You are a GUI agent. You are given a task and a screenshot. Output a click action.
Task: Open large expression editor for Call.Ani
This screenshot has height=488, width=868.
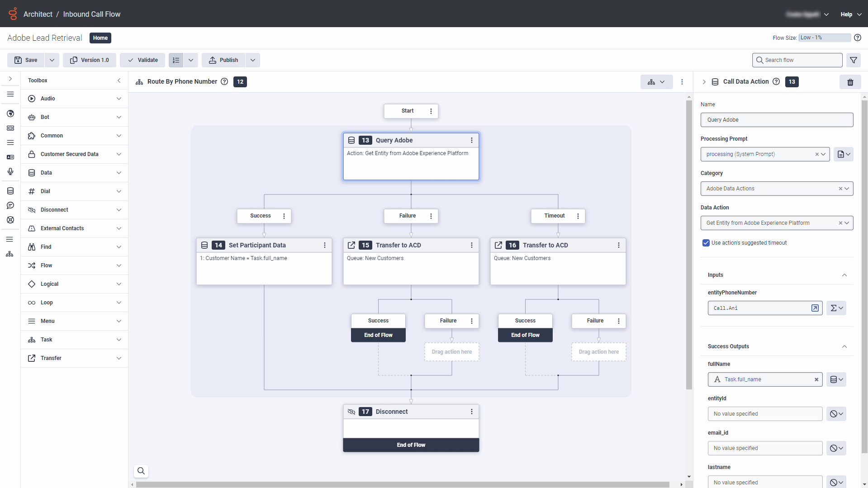point(815,308)
